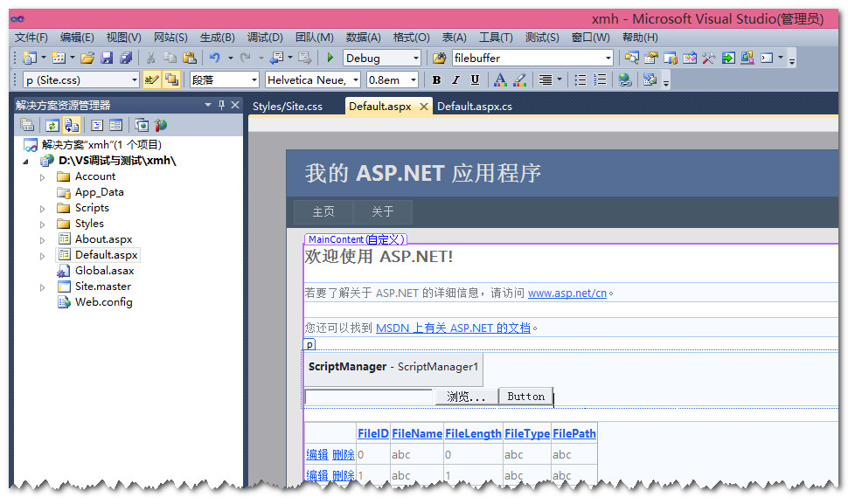Refresh the Solution Explorer
This screenshot has width=848, height=504.
(x=52, y=125)
